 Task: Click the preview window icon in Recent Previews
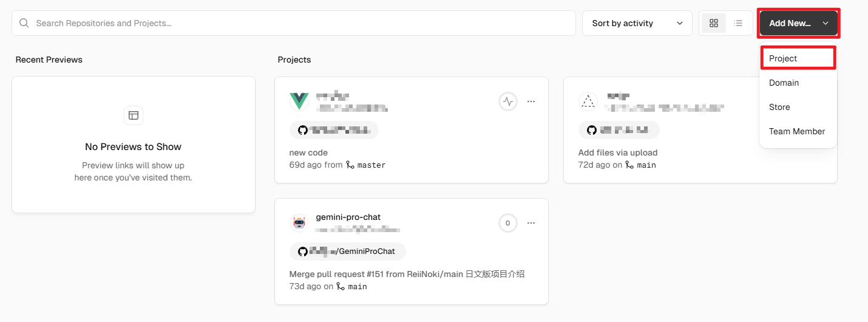[134, 115]
